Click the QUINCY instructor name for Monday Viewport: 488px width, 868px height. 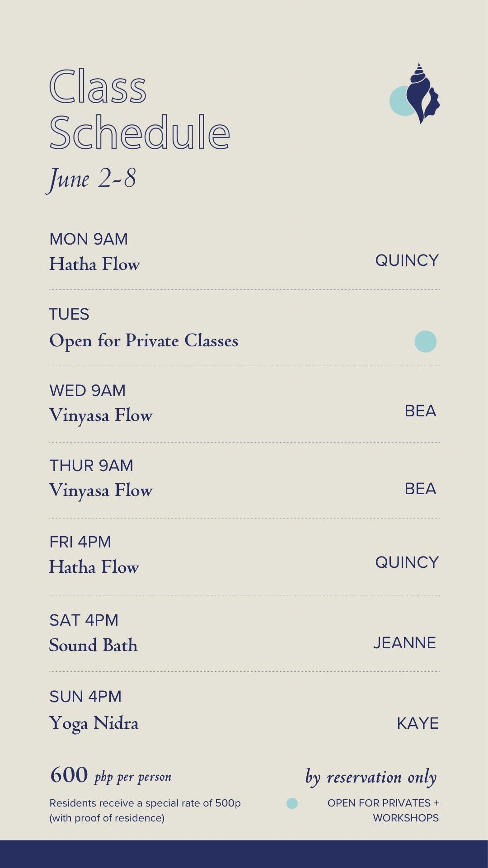pyautogui.click(x=407, y=260)
